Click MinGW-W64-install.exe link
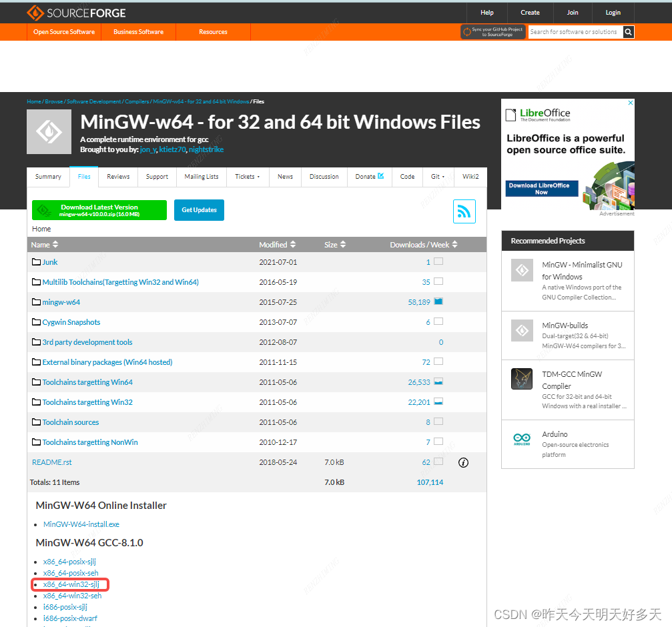The width and height of the screenshot is (672, 627). pos(81,524)
